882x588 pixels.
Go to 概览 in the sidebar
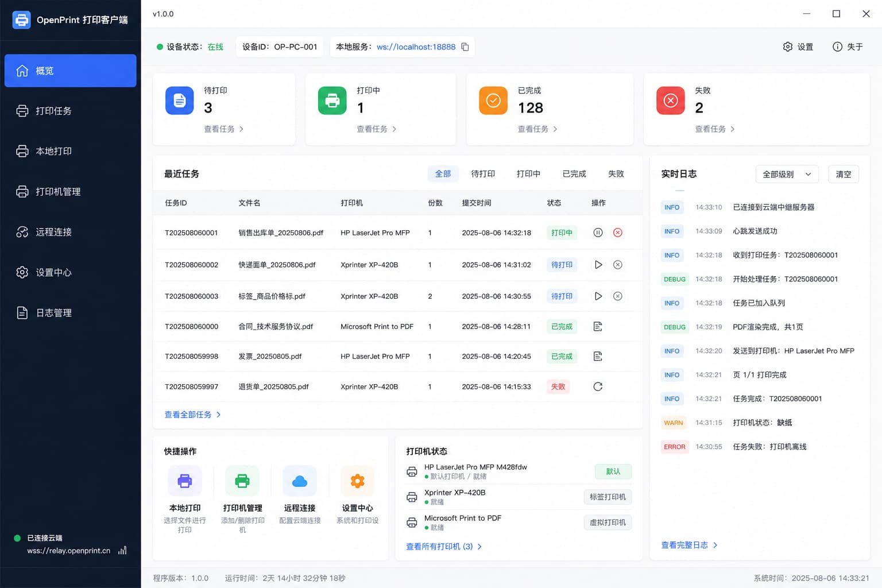(x=70, y=71)
